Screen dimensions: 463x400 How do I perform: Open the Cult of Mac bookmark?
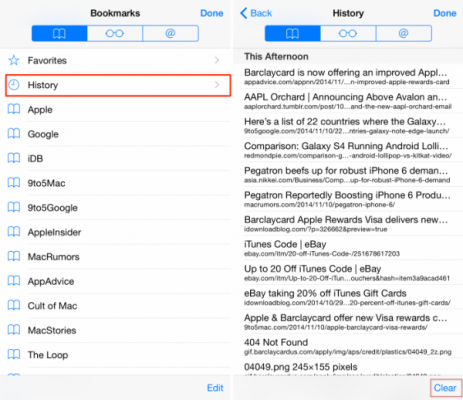(116, 306)
